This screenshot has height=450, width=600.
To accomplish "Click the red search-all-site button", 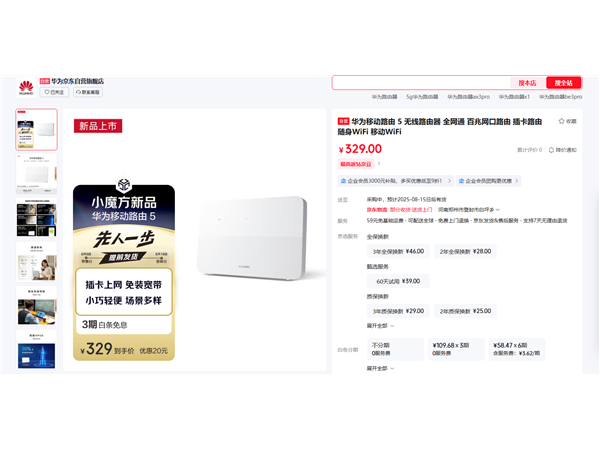I will (564, 83).
